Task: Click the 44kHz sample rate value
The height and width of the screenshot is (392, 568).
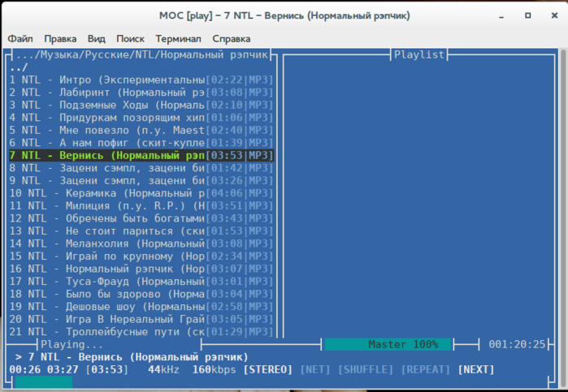Action: (x=163, y=369)
